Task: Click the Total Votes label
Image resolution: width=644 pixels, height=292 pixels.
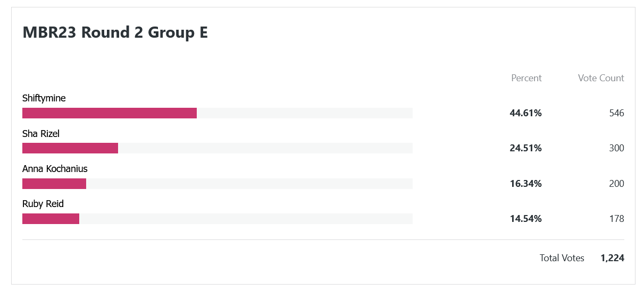Action: pos(562,258)
